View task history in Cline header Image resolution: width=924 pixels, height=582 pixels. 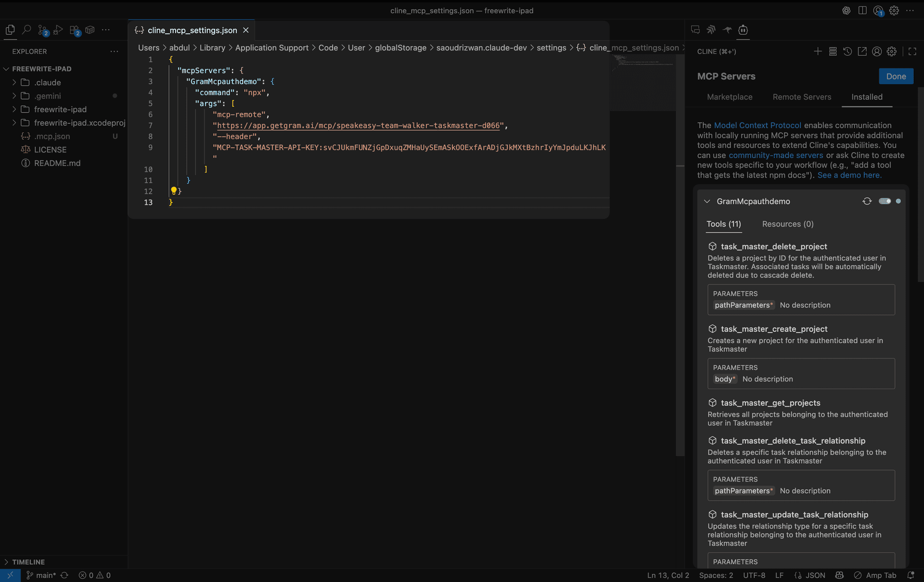pyautogui.click(x=847, y=51)
